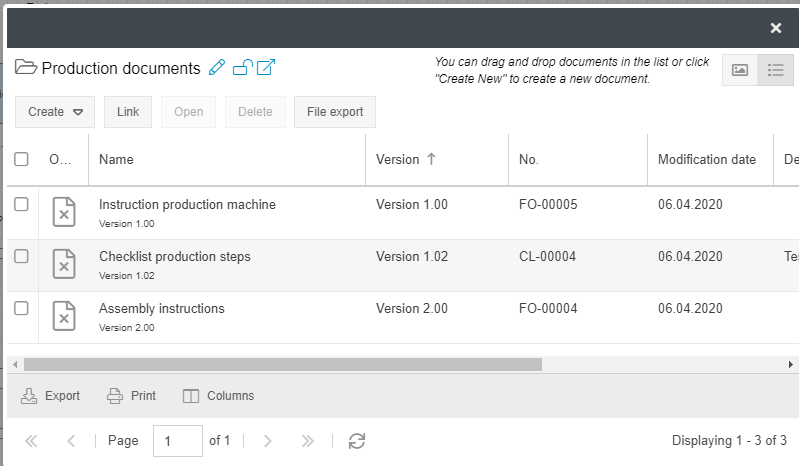The height and width of the screenshot is (466, 800).
Task: Go to the last page arrow
Action: click(308, 440)
